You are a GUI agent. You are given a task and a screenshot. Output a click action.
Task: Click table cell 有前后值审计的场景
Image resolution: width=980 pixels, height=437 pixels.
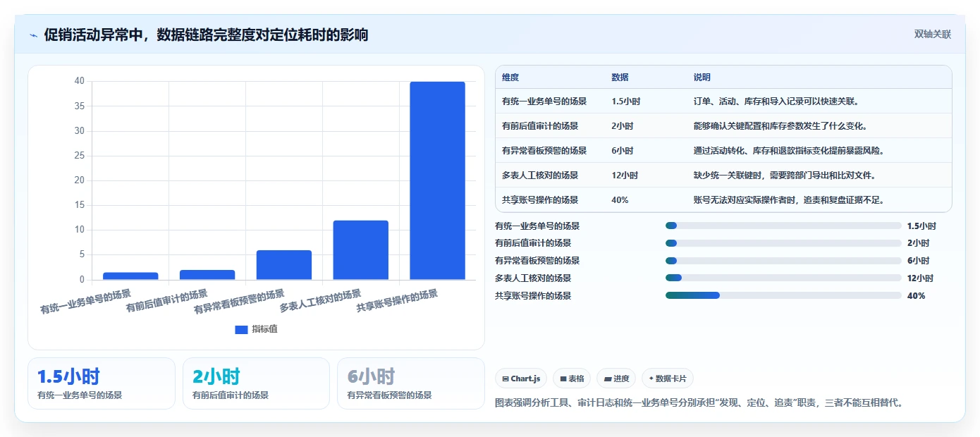[x=540, y=126]
